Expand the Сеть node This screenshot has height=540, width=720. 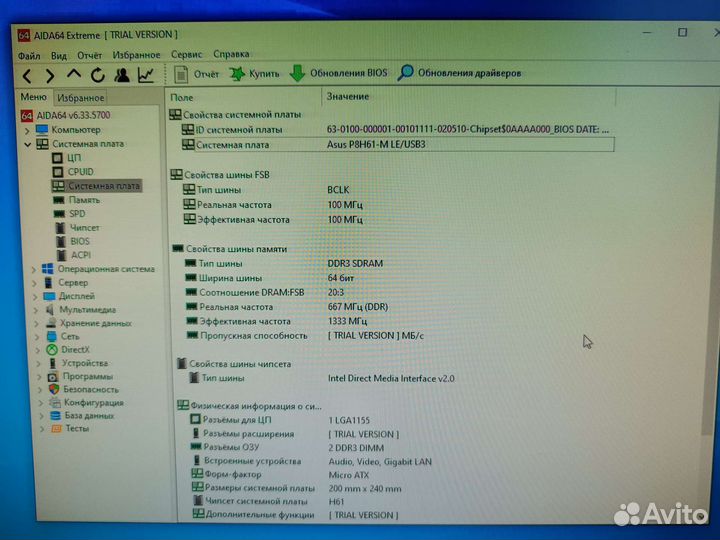tap(38, 337)
